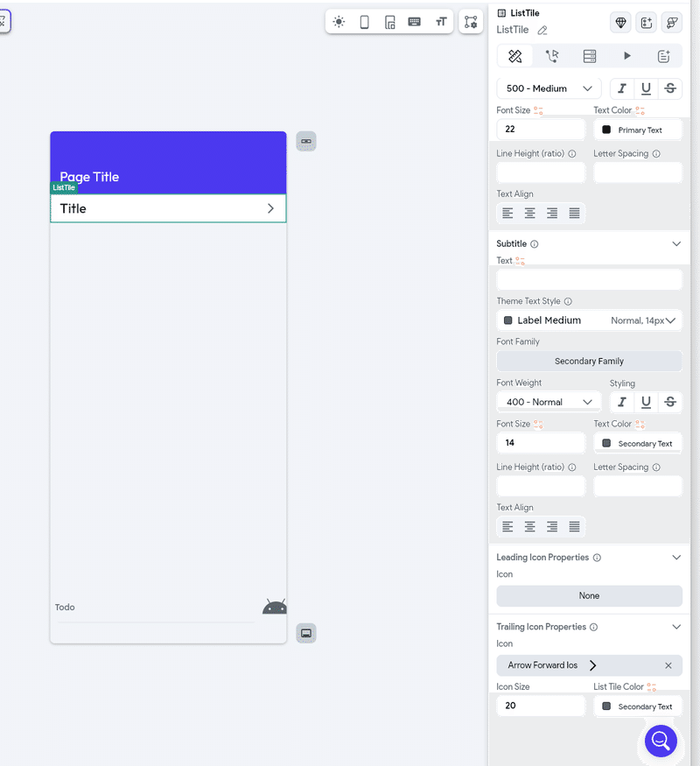Click subtitle Line Height input field
The height and width of the screenshot is (766, 700).
[x=541, y=486]
